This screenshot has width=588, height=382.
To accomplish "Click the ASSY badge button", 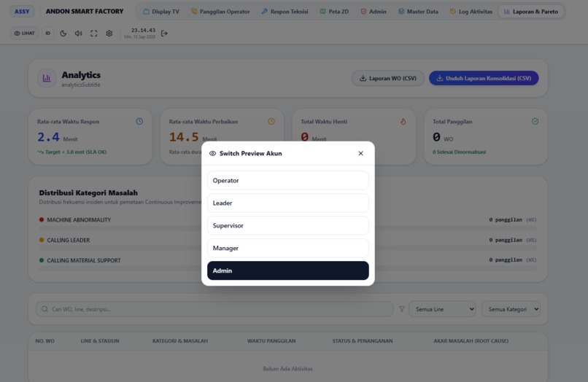I will (22, 11).
